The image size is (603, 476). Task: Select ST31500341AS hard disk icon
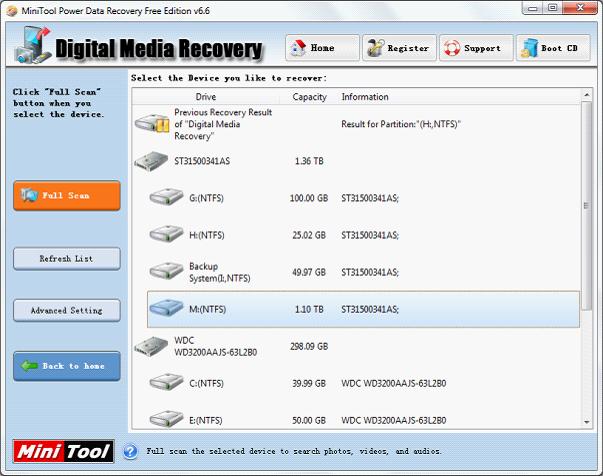click(x=151, y=161)
